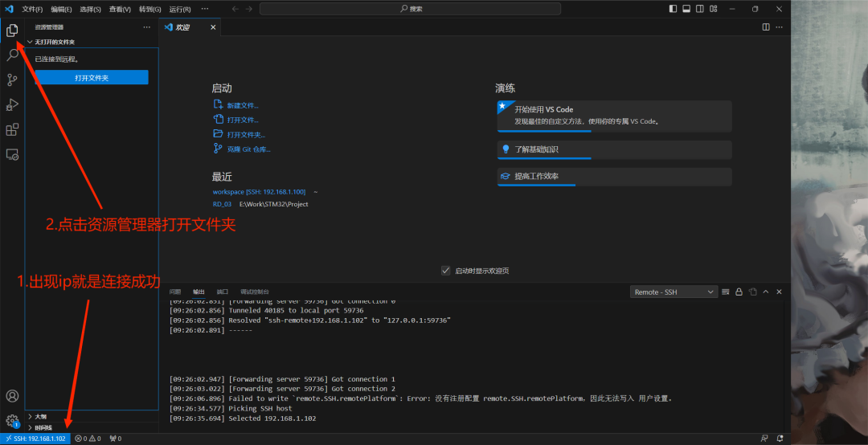Clear the output panel

coord(725,292)
